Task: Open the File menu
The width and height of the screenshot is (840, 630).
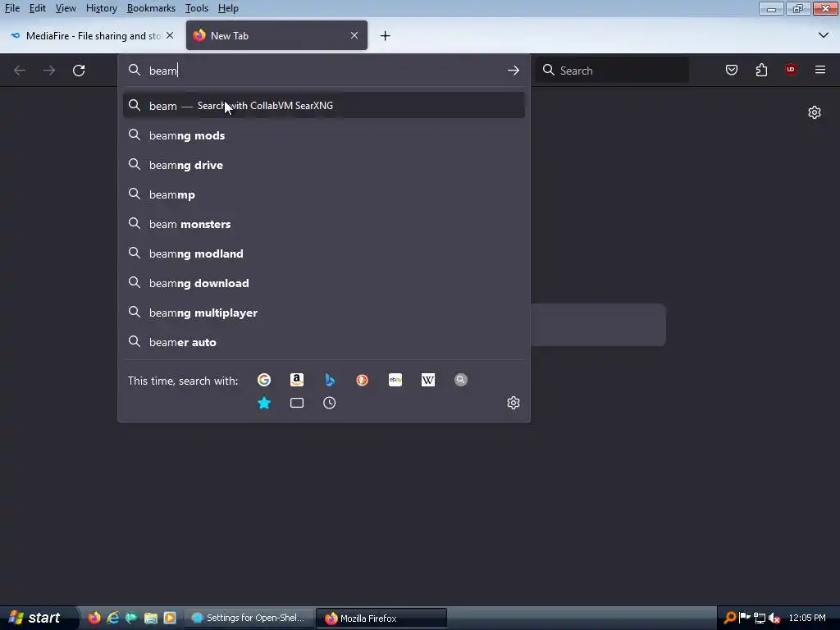Action: (x=11, y=8)
